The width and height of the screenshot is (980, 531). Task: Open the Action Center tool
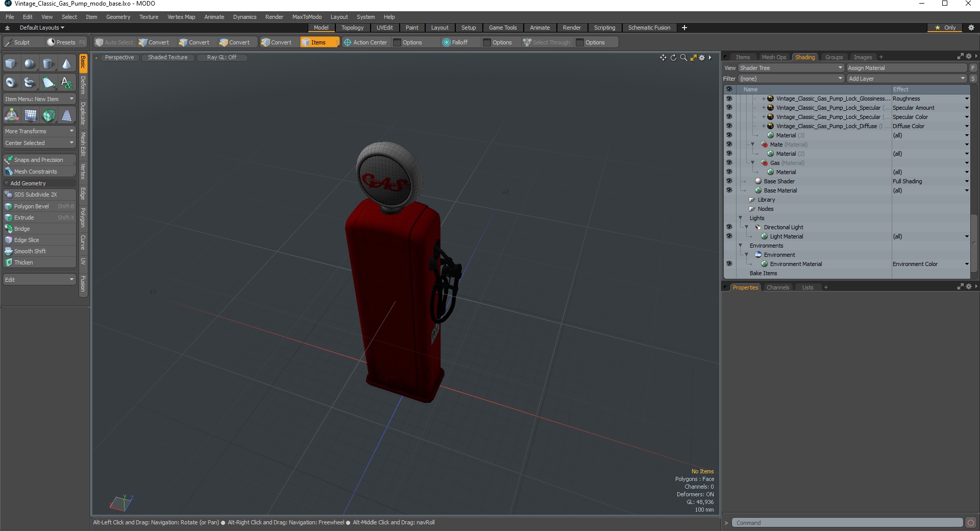point(365,42)
